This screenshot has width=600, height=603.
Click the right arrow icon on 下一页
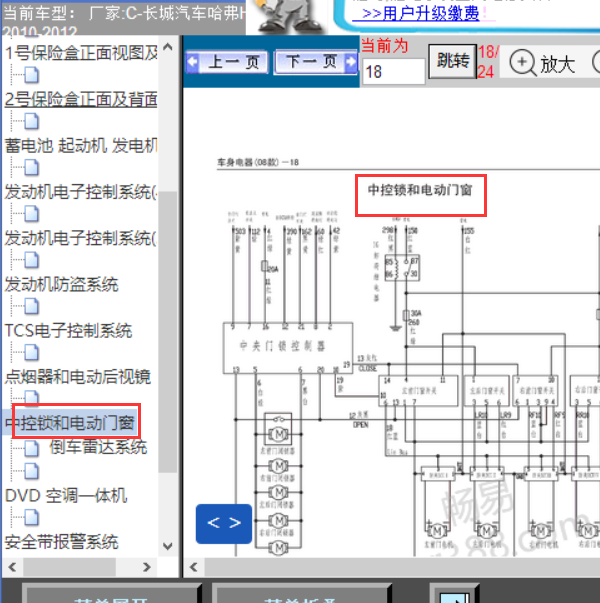(x=350, y=61)
